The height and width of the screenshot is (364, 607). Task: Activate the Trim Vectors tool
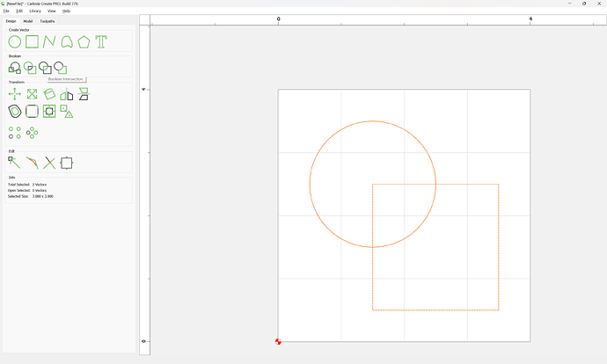49,163
